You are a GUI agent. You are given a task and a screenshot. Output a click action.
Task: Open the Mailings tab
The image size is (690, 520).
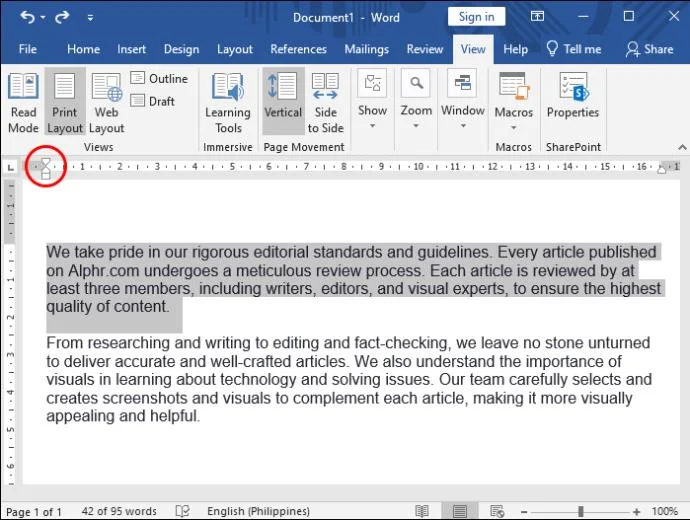(367, 49)
